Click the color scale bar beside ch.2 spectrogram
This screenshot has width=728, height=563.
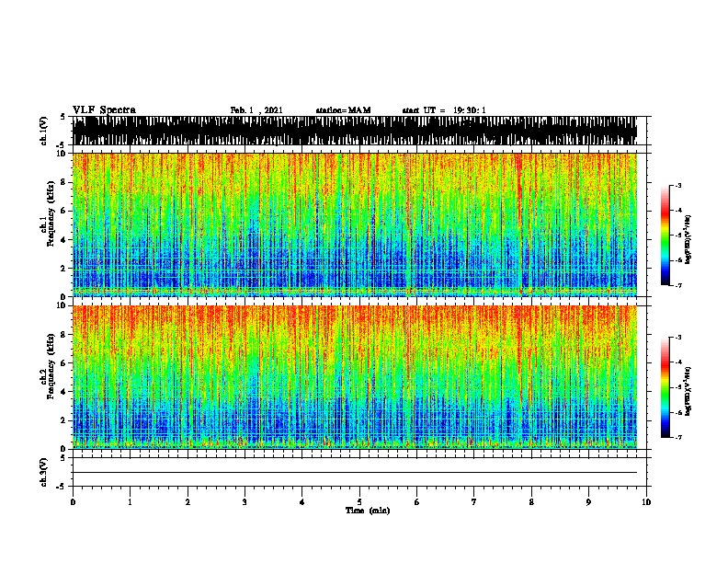(x=665, y=387)
